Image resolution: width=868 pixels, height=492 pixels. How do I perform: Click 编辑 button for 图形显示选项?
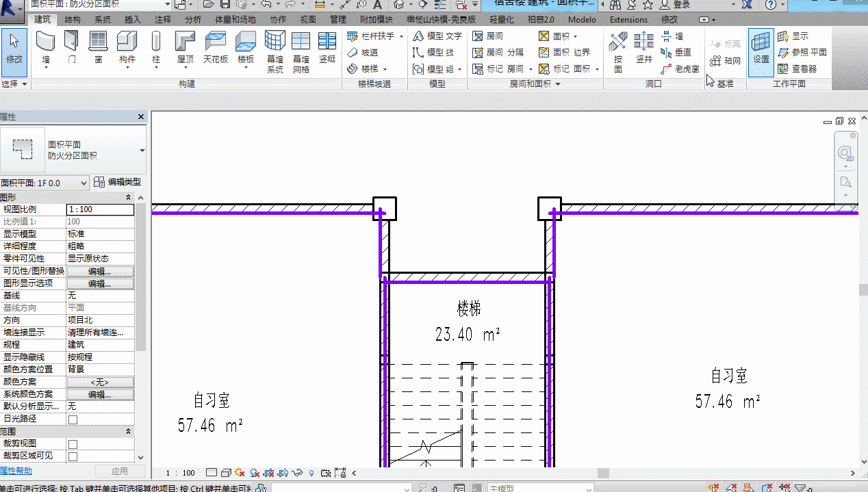click(x=100, y=284)
